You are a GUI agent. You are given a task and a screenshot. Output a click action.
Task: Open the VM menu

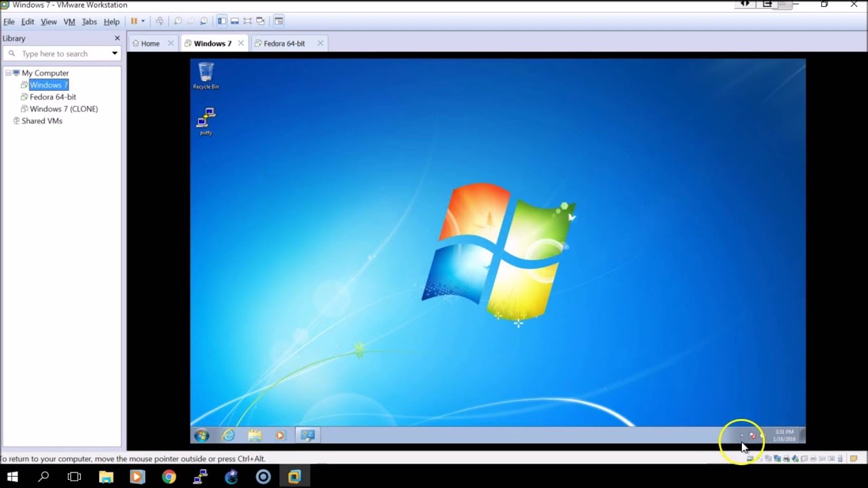click(69, 22)
